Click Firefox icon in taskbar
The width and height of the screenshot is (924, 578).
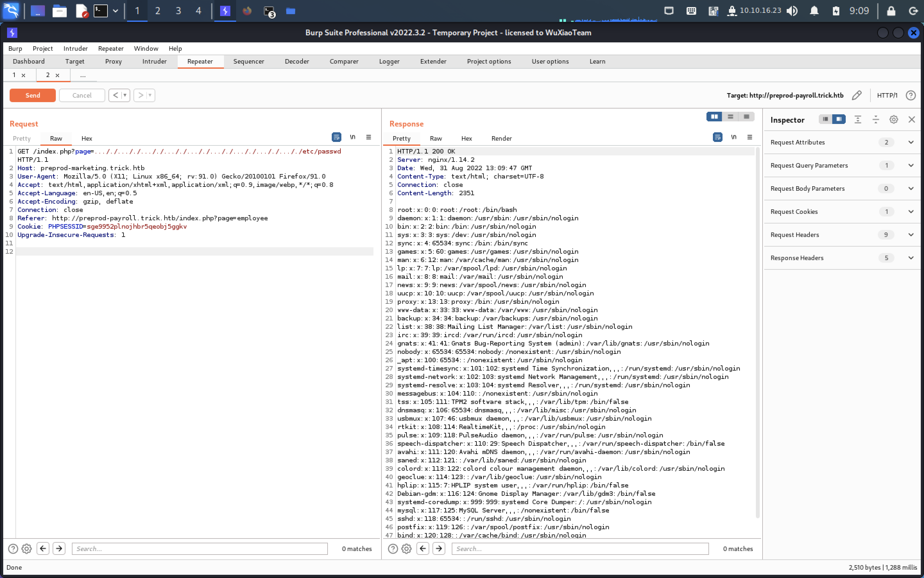[247, 11]
